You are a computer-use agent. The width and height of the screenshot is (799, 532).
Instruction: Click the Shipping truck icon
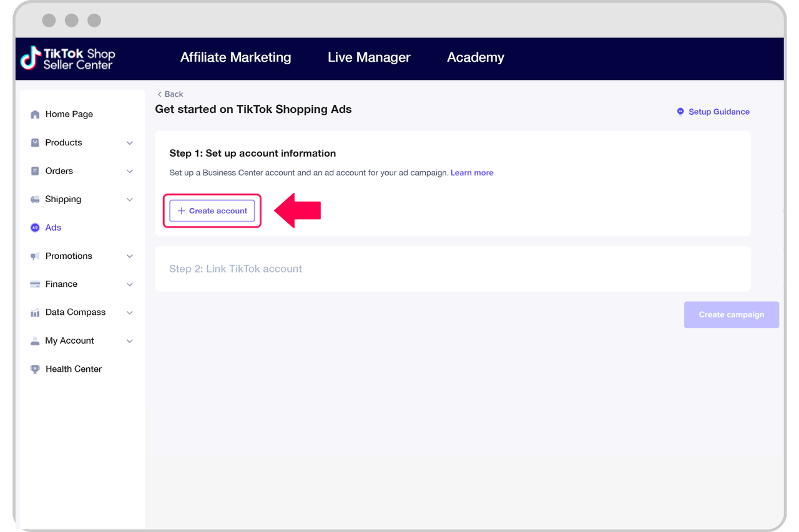[x=35, y=200]
